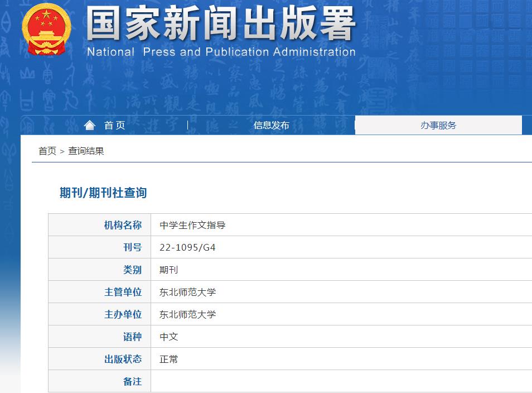Select the 机构名称 table label
Image resolution: width=532 pixels, height=393 pixels.
click(x=124, y=224)
